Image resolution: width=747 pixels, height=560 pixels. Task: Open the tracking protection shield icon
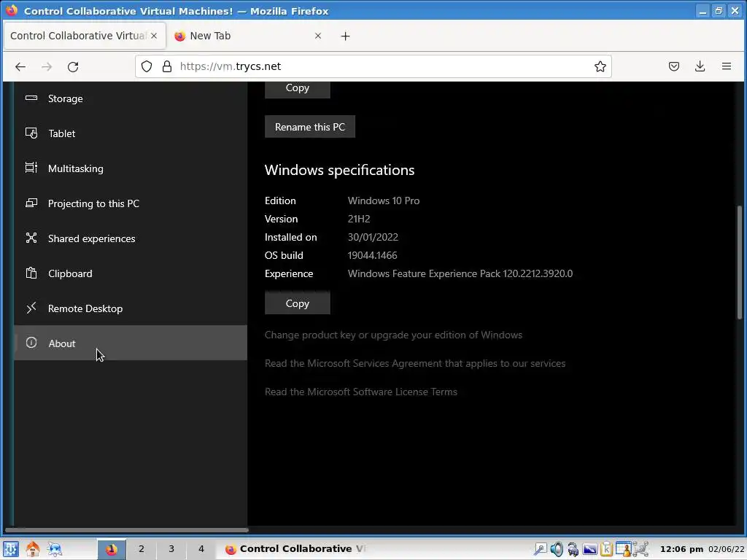pyautogui.click(x=147, y=66)
